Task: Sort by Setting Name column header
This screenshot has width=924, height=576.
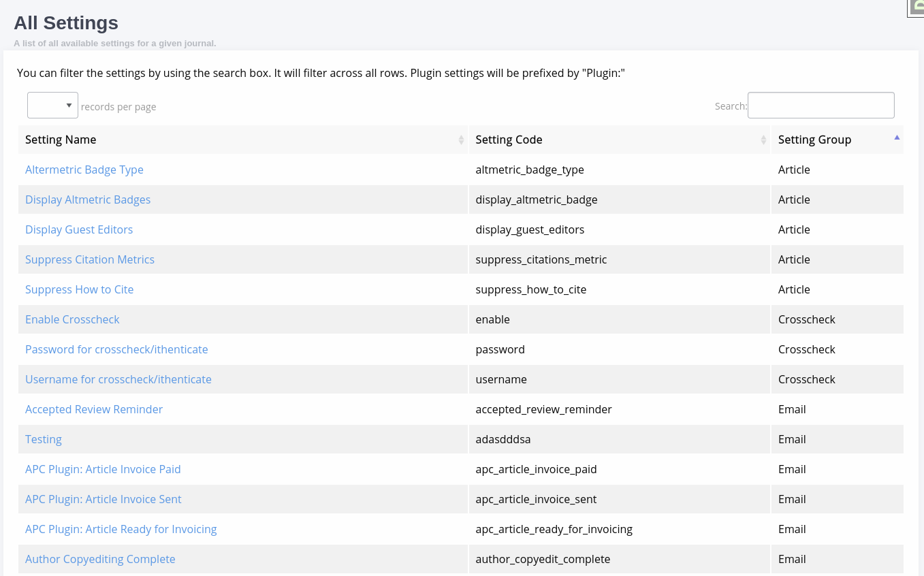Action: (243, 140)
